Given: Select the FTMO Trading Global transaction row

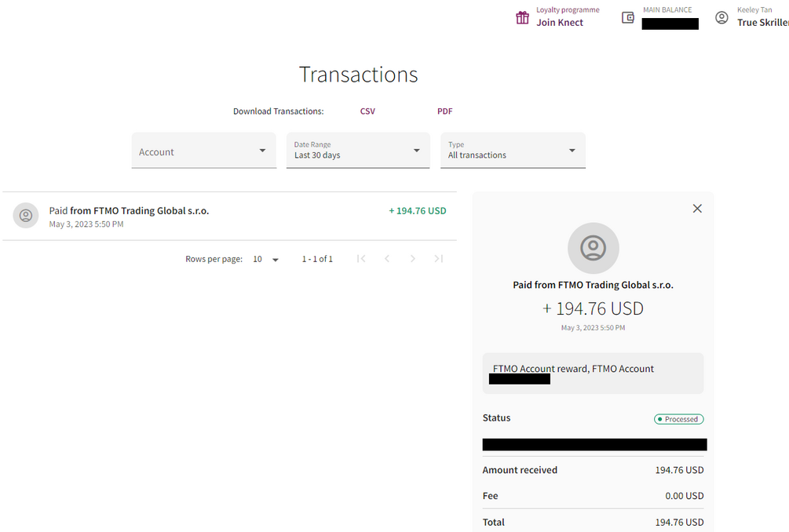Looking at the screenshot, I should (229, 217).
